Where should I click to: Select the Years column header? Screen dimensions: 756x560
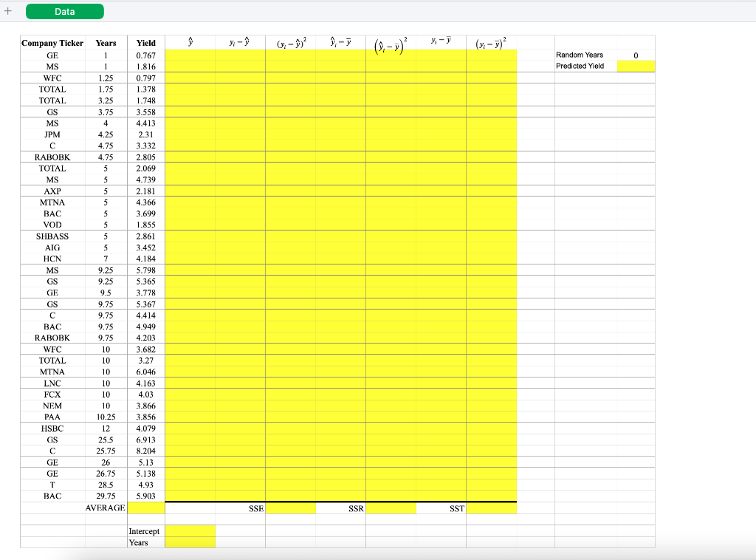(105, 43)
